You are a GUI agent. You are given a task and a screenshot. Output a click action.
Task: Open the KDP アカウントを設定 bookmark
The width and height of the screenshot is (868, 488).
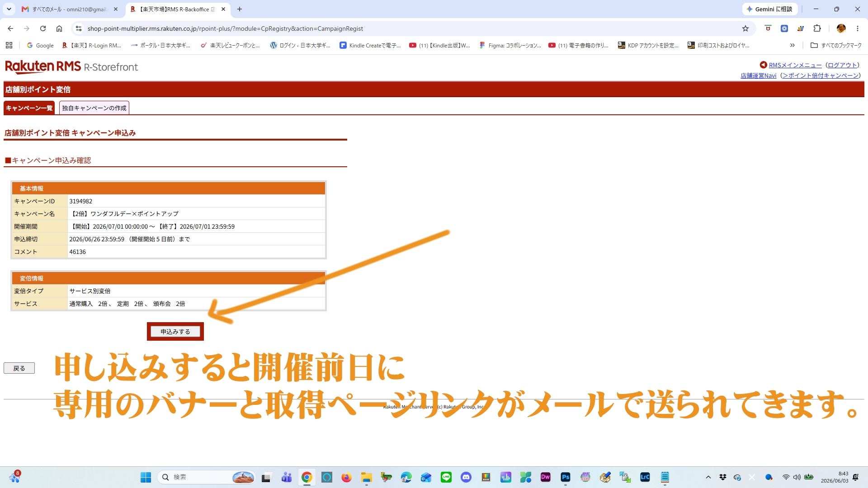point(649,45)
